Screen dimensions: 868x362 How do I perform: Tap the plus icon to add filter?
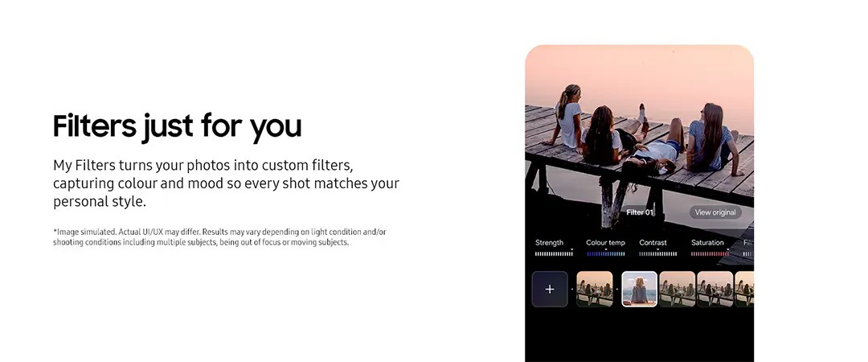coord(550,289)
